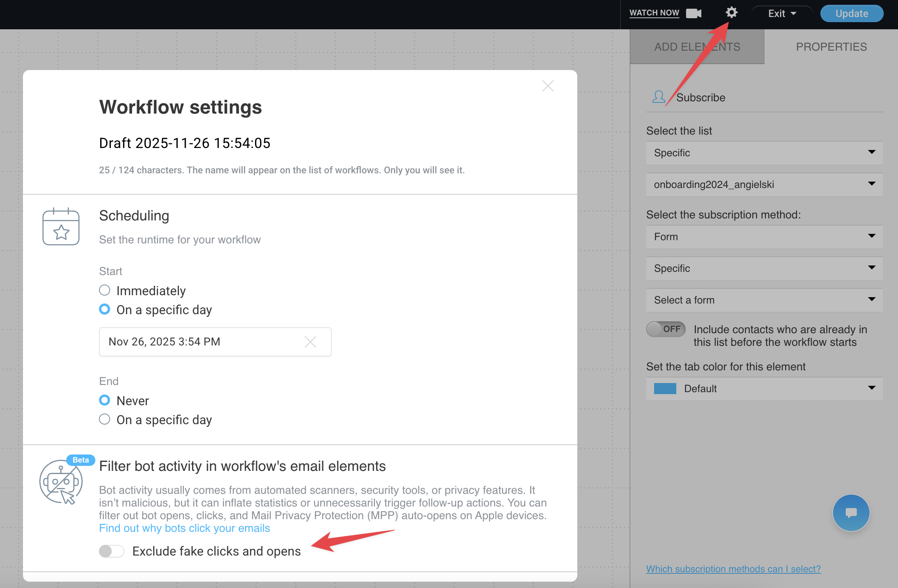Open the workflow settings gear icon

[731, 13]
